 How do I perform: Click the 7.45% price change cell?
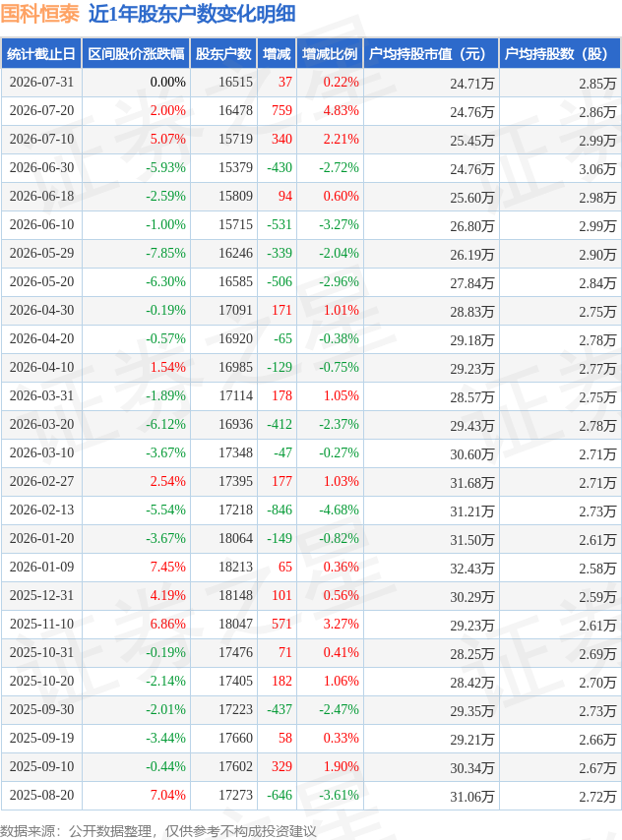coord(168,567)
